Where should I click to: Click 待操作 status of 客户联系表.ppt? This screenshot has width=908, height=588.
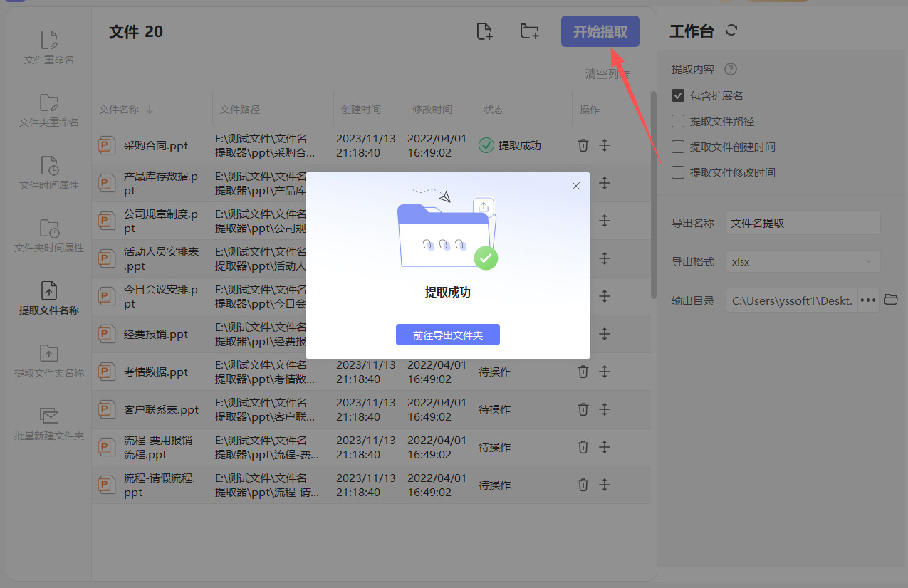coord(494,409)
